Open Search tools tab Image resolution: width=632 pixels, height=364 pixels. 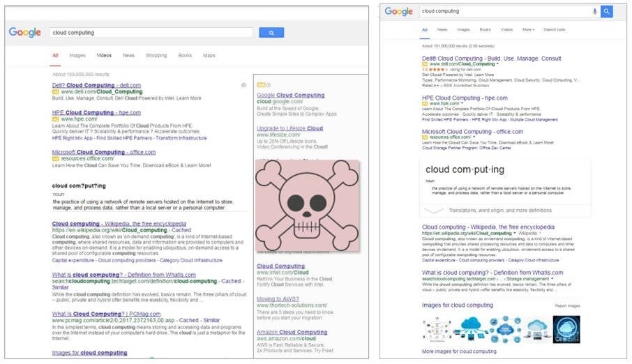click(554, 30)
